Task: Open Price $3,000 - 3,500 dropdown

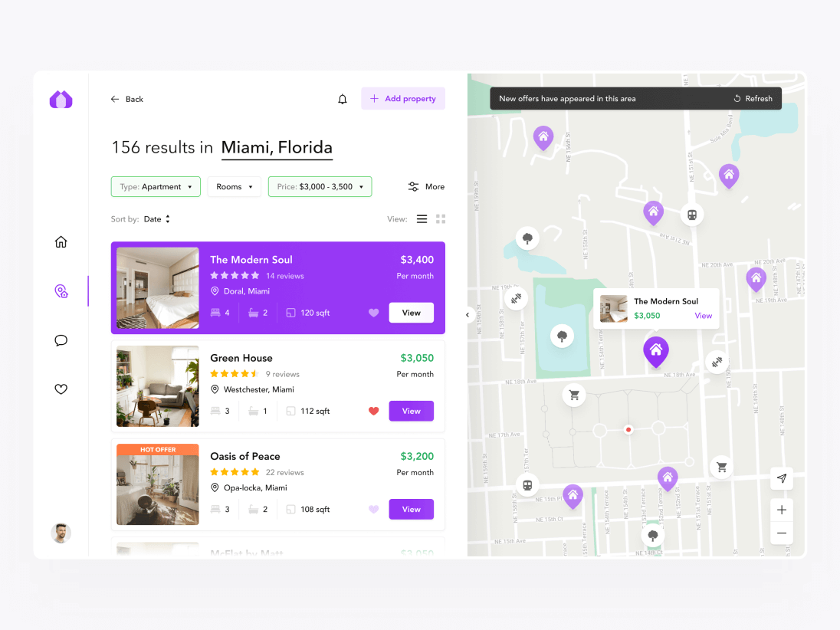Action: click(x=320, y=186)
